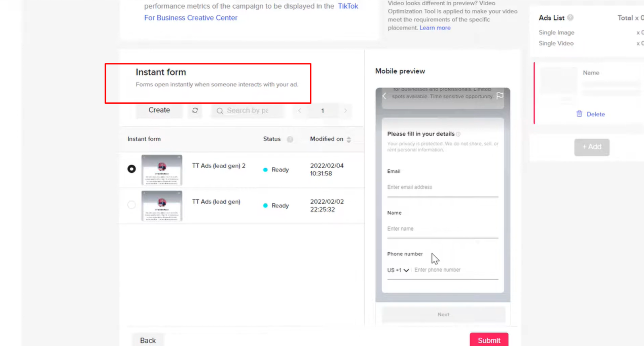Go to previous page of instant forms
This screenshot has width=644, height=346.
tap(300, 111)
